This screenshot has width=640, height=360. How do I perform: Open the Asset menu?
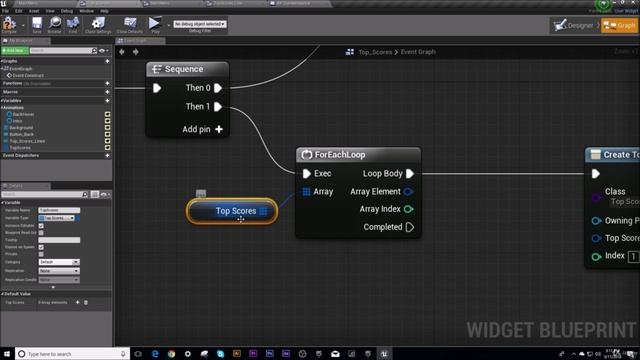(34, 11)
